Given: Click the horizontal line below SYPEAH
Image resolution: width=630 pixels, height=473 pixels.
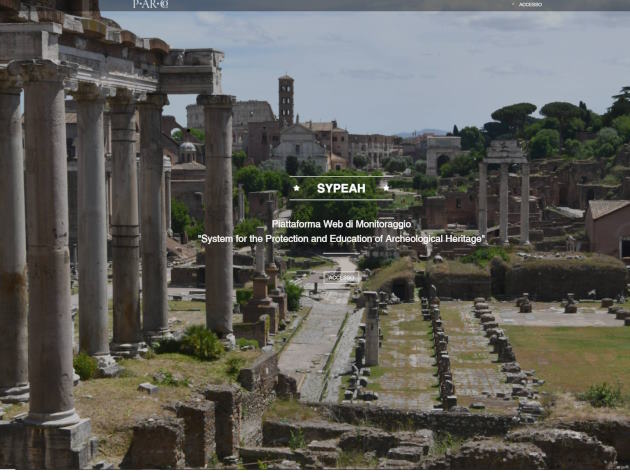Looking at the screenshot, I should (341, 200).
